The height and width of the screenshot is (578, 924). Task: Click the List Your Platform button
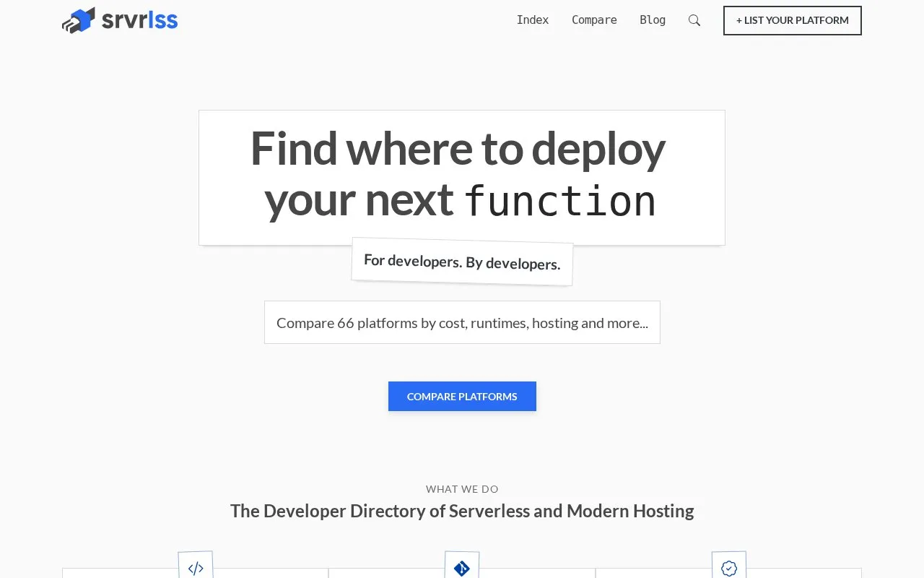[793, 20]
